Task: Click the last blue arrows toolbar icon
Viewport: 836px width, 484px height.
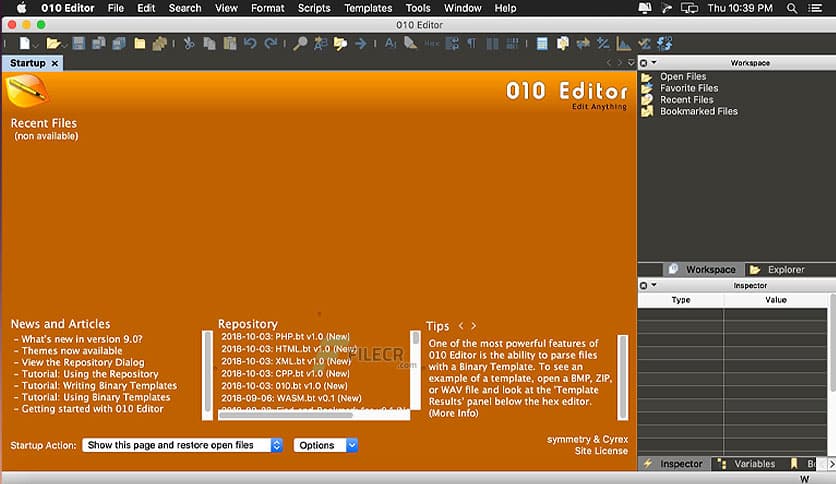Action: (664, 44)
